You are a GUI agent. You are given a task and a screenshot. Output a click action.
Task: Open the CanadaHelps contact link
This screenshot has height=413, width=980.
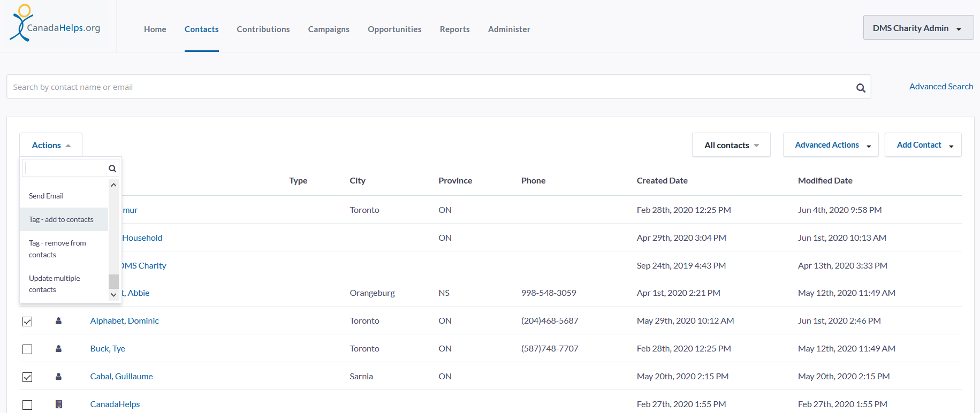tap(115, 404)
